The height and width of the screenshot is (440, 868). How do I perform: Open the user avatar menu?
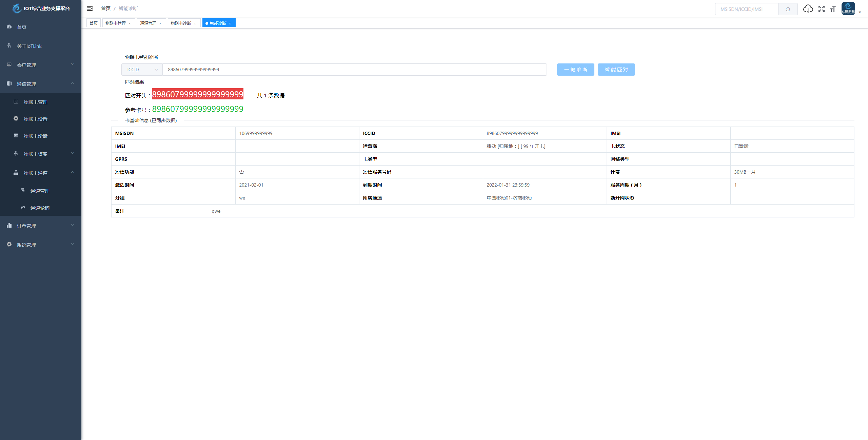coord(848,9)
